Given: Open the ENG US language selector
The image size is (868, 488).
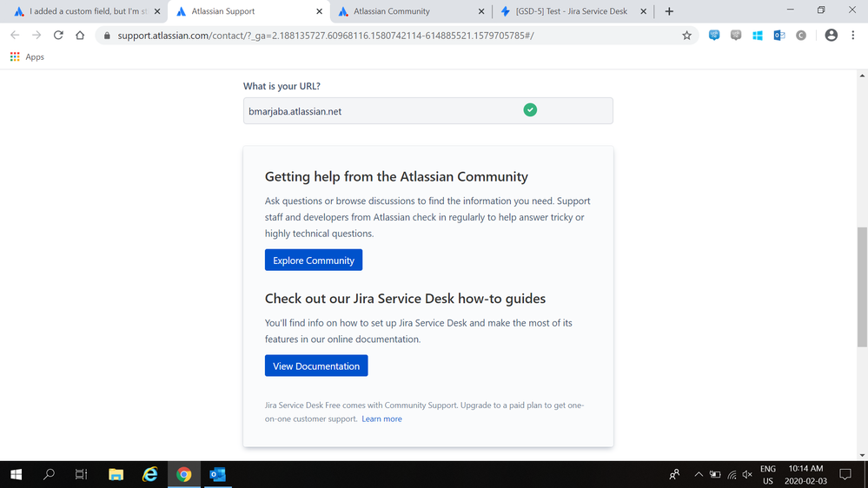Looking at the screenshot, I should [768, 475].
